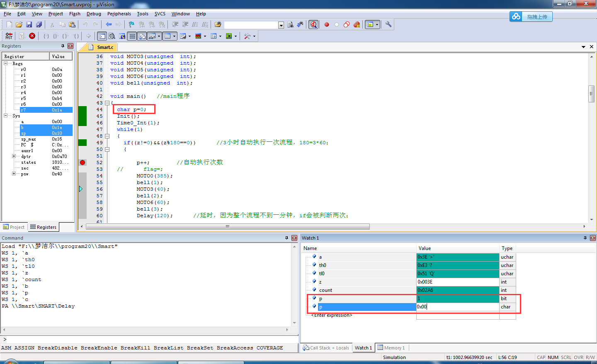597x364 pixels.
Task: Open the window layout dropdown arrow
Action: [x=377, y=25]
